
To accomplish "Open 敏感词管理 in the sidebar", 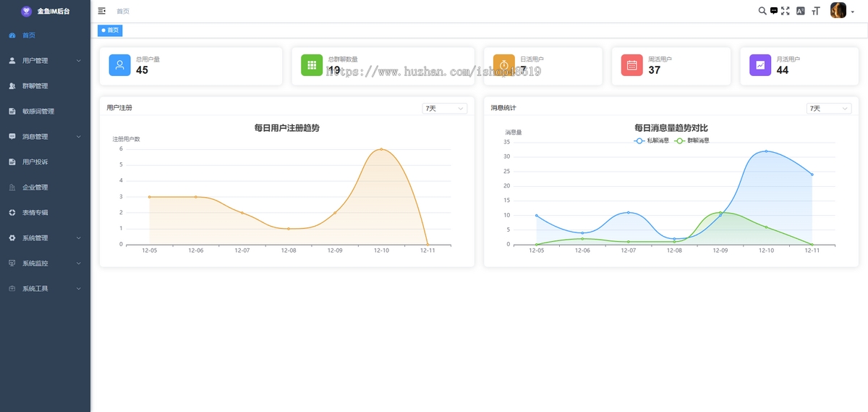I will 38,112.
